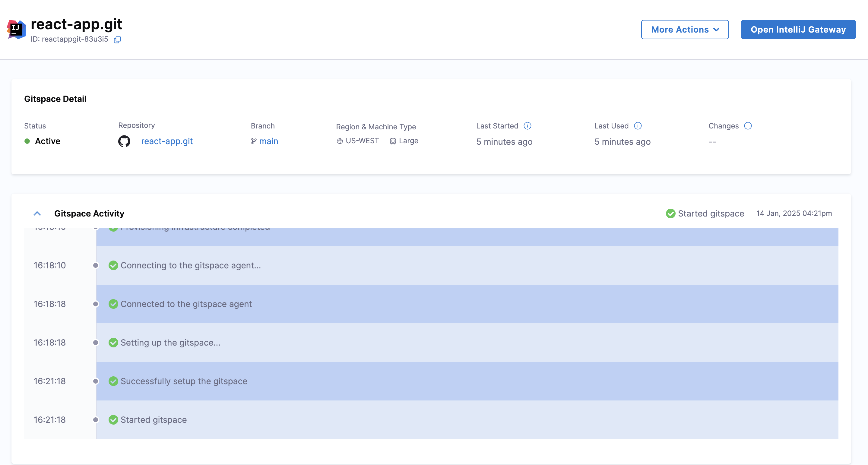Collapse the Gitspace Activity section
The width and height of the screenshot is (868, 465).
37,213
